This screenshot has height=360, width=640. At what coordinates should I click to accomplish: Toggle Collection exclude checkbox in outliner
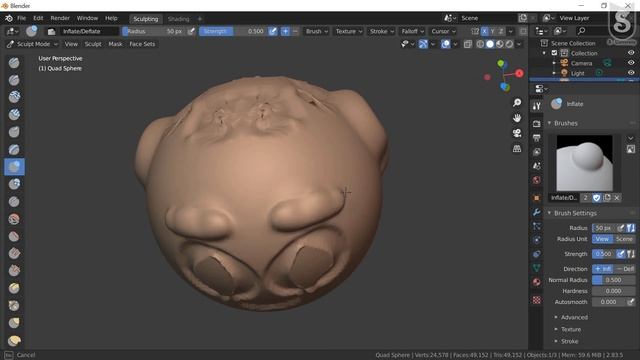(x=554, y=53)
